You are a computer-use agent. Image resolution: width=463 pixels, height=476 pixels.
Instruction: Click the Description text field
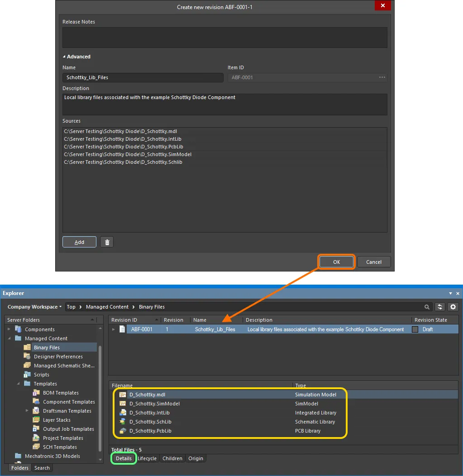(224, 104)
